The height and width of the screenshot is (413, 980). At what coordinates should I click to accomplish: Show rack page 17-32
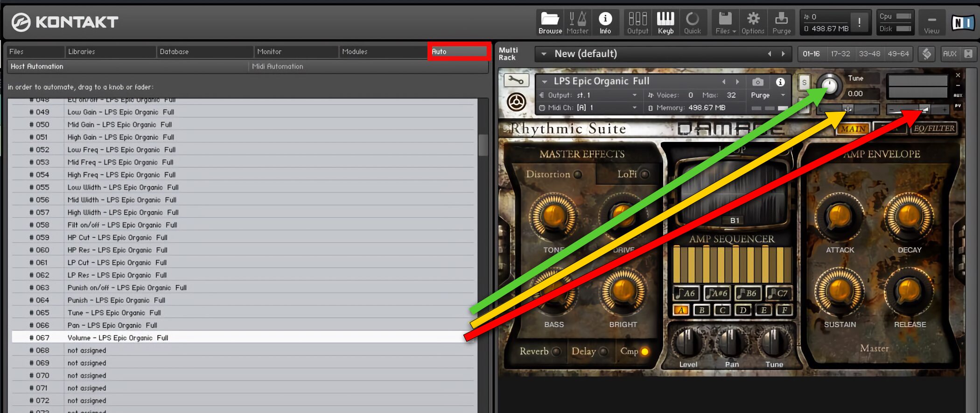tap(840, 54)
